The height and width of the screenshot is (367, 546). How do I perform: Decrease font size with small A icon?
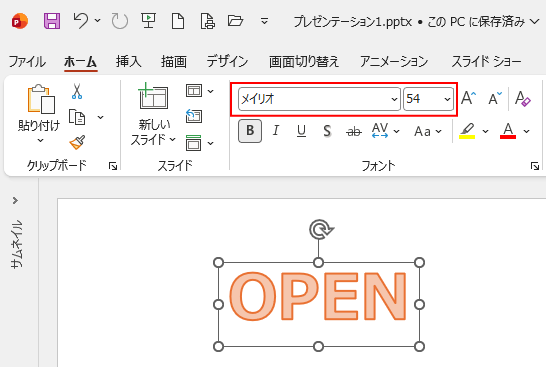pyautogui.click(x=494, y=99)
